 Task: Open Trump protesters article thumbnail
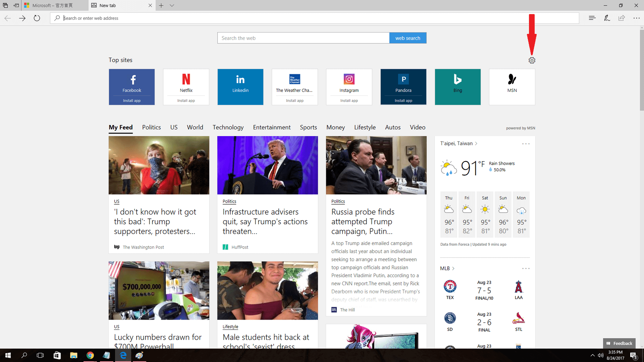click(159, 165)
